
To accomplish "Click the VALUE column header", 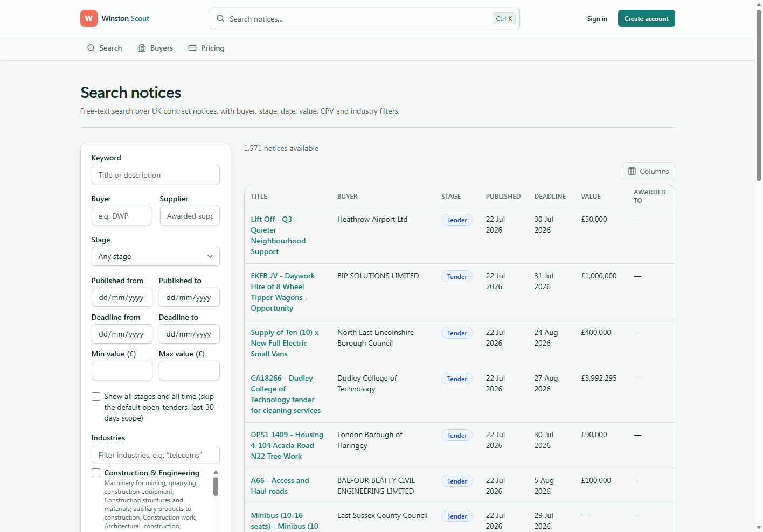I will 591,197.
